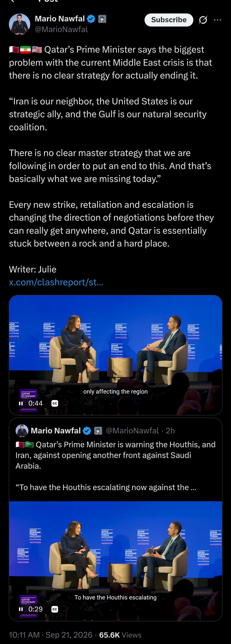Open @MarioNawfal handle in quoted post
The image size is (231, 644).
[x=132, y=430]
